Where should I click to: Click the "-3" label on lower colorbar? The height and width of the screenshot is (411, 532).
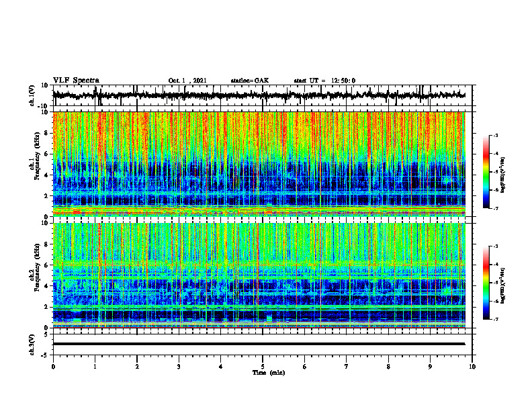(x=496, y=246)
